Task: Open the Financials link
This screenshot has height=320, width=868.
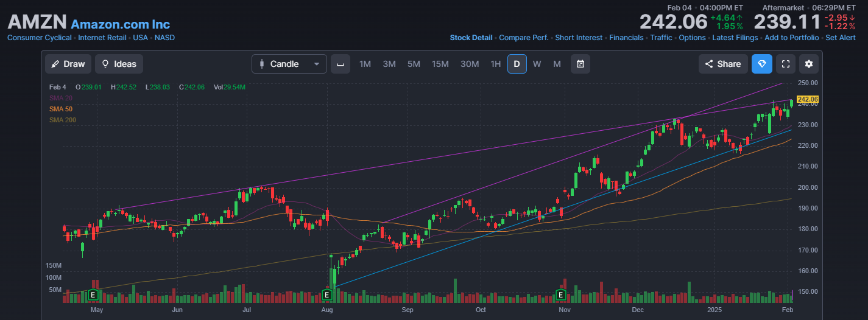Action: tap(626, 38)
